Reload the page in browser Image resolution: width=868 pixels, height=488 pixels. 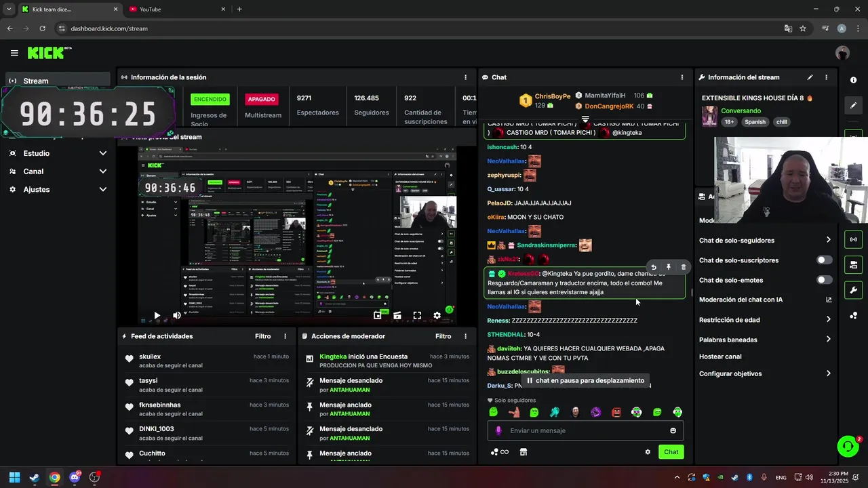(42, 28)
